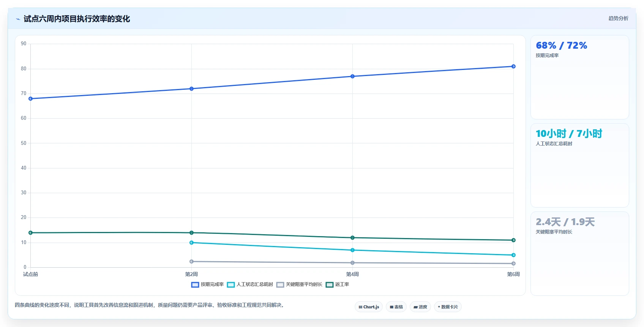Viewport: 644px width, 327px height.
Task: Click the 按期完成率 point at 第2周
Action: click(x=191, y=89)
